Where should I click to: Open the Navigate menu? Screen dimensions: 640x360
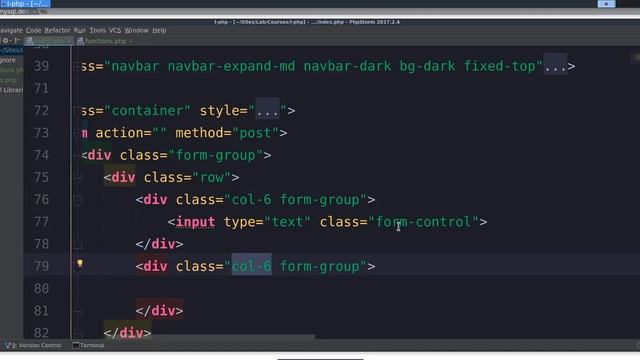point(11,30)
